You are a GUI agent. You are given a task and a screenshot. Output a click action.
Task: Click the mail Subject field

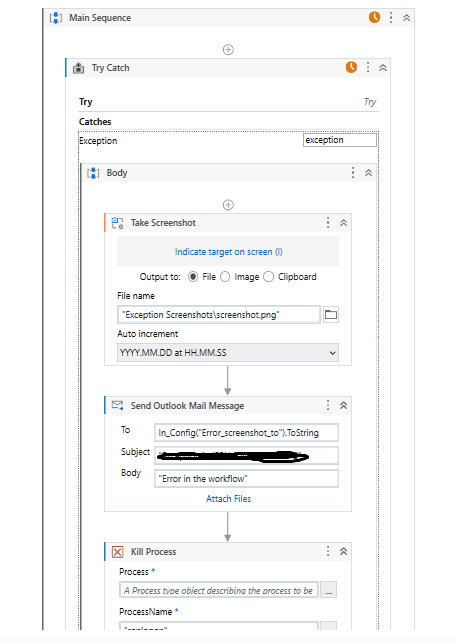246,455
